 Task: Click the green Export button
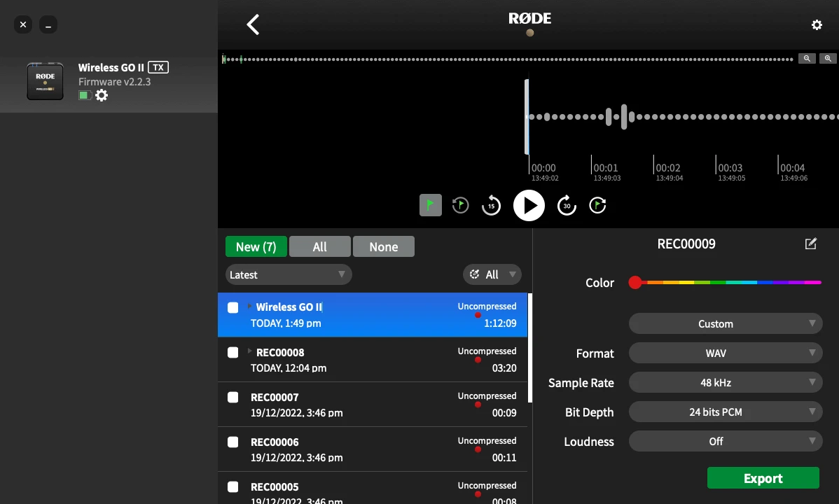(x=763, y=478)
